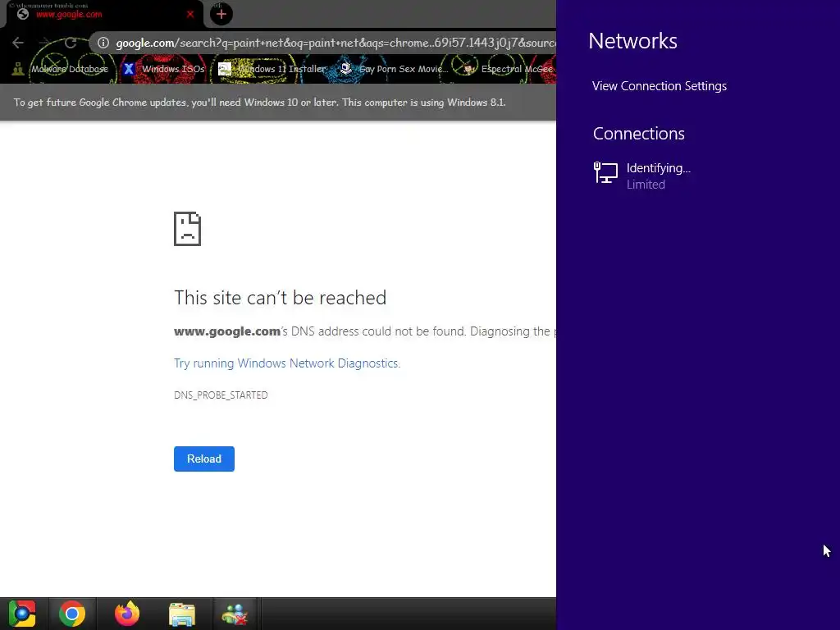Open the Messenger icon in taskbar

(235, 614)
